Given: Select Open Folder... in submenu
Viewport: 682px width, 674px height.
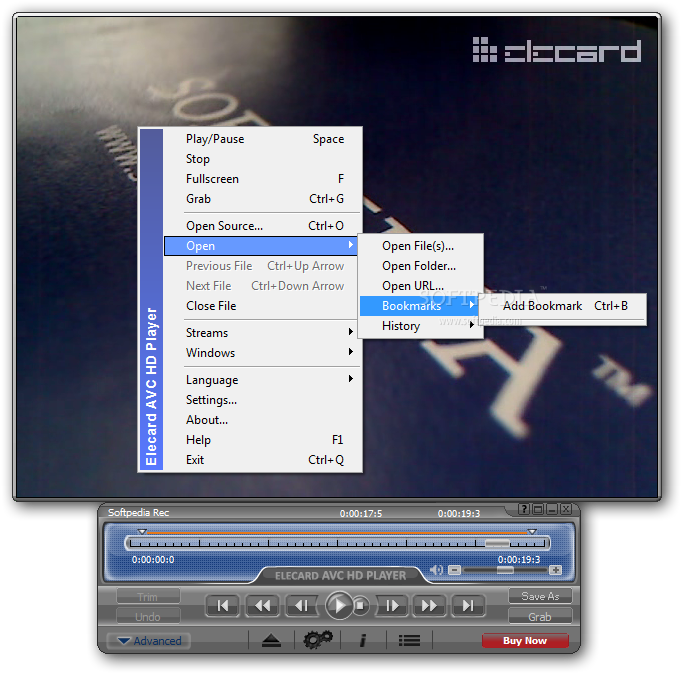Looking at the screenshot, I should coord(420,266).
